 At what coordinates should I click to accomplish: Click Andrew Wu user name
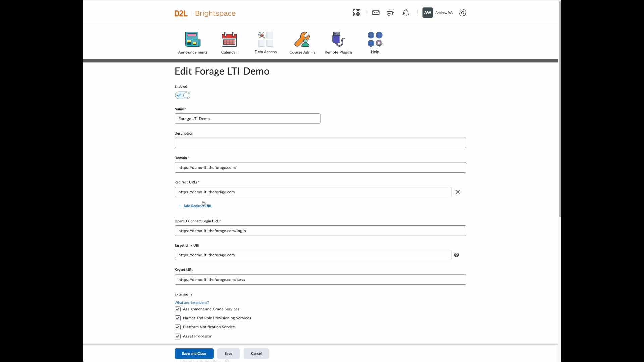pos(444,13)
